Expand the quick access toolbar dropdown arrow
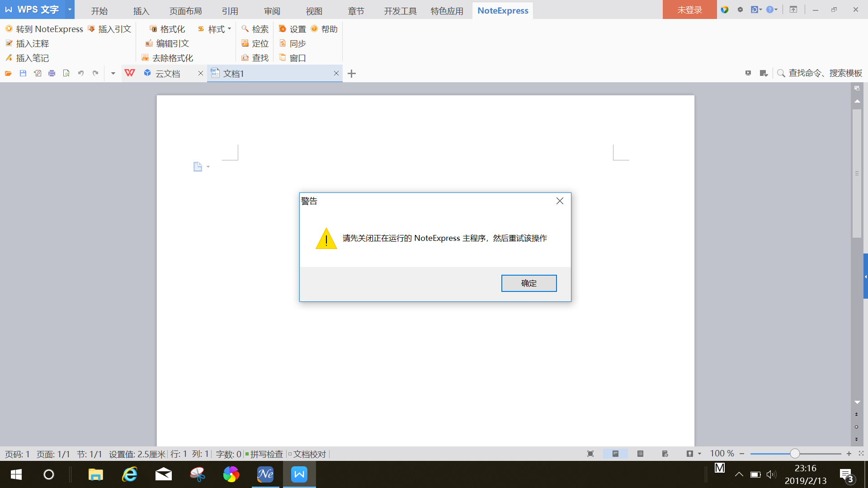This screenshot has height=488, width=868. tap(113, 73)
